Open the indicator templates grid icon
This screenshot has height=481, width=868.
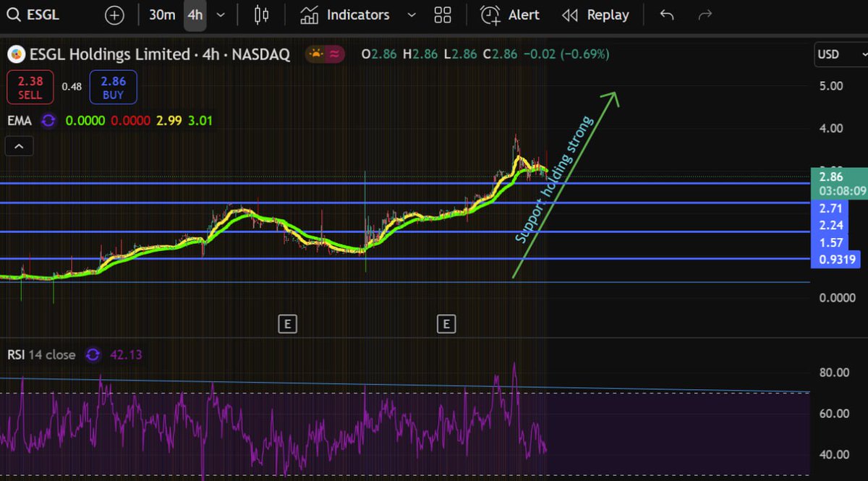point(443,14)
